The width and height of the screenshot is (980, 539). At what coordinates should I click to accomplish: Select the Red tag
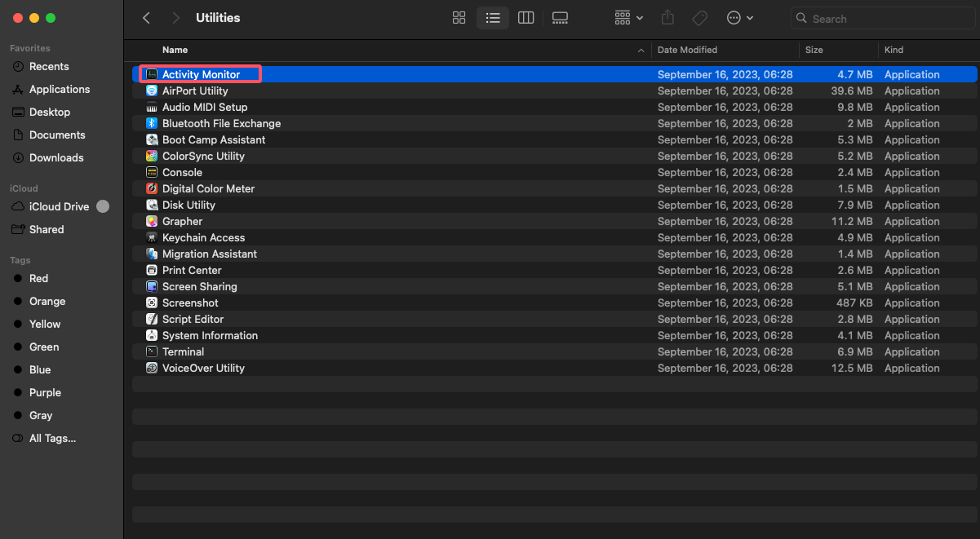click(x=38, y=278)
